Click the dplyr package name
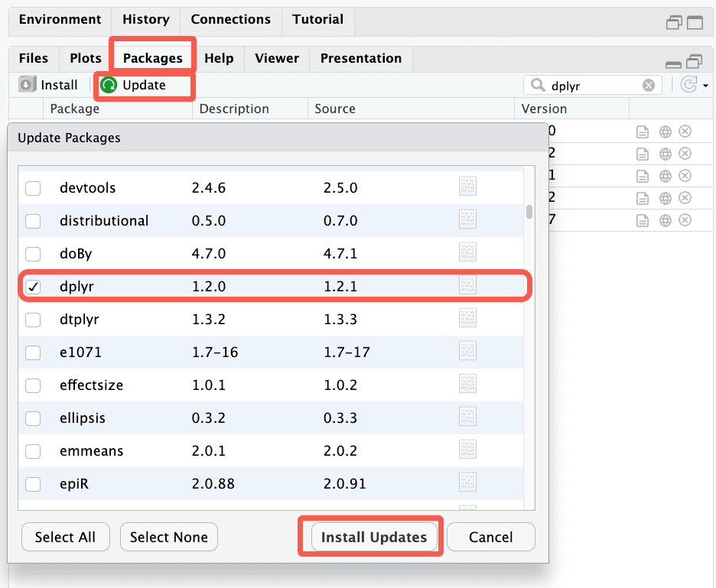 click(76, 287)
